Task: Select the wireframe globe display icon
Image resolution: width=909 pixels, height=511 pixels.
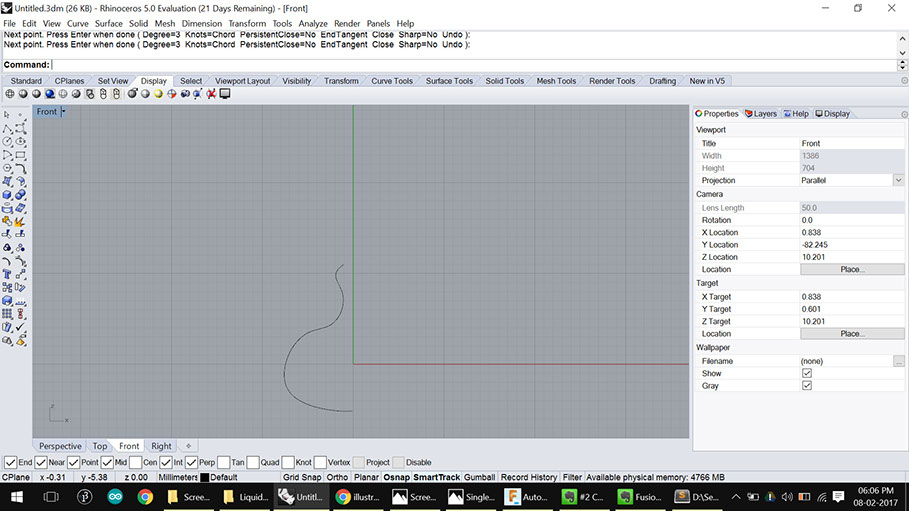Action: [10, 94]
